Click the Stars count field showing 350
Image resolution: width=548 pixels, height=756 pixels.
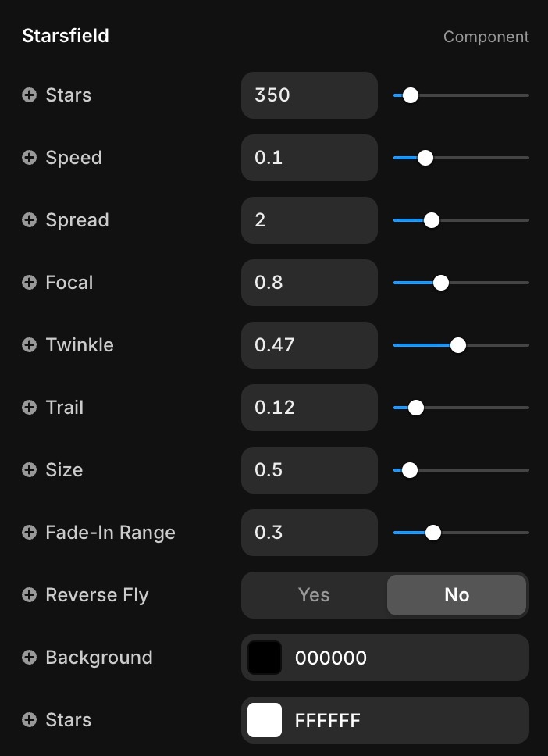point(309,95)
